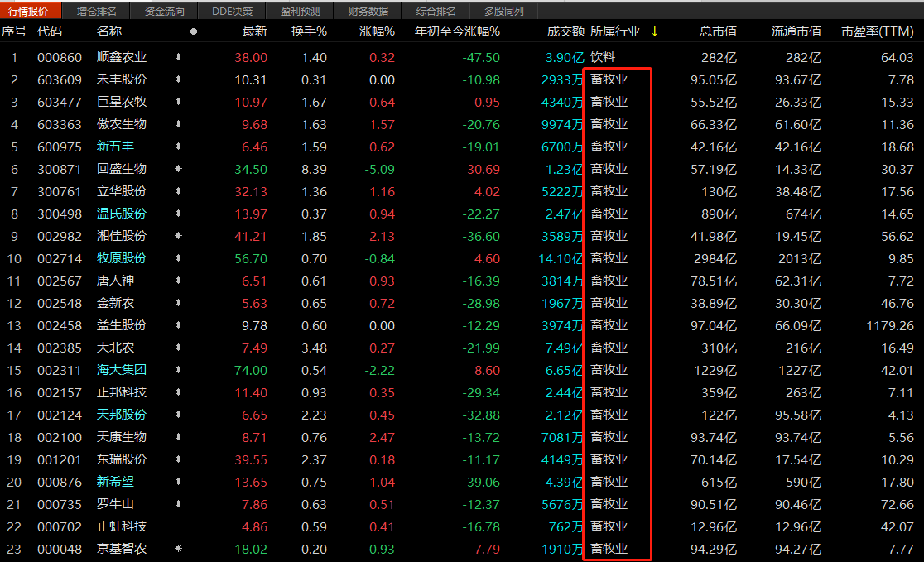Click the marker icon beside 牧原股份
This screenshot has width=924, height=562.
(178, 258)
